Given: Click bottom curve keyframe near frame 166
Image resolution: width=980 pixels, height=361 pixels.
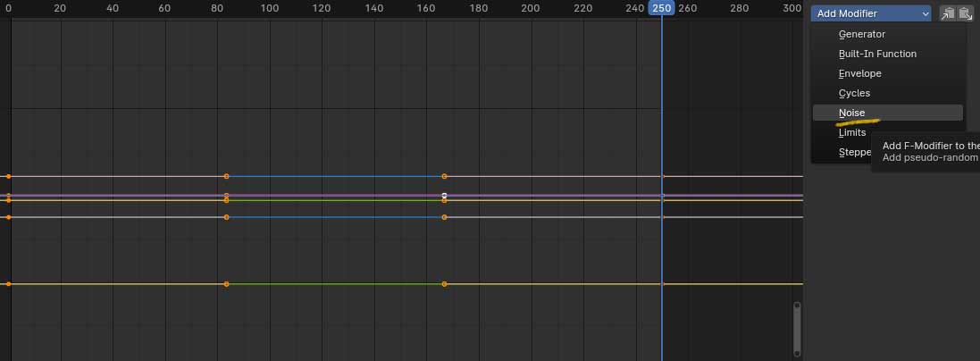Looking at the screenshot, I should [444, 284].
